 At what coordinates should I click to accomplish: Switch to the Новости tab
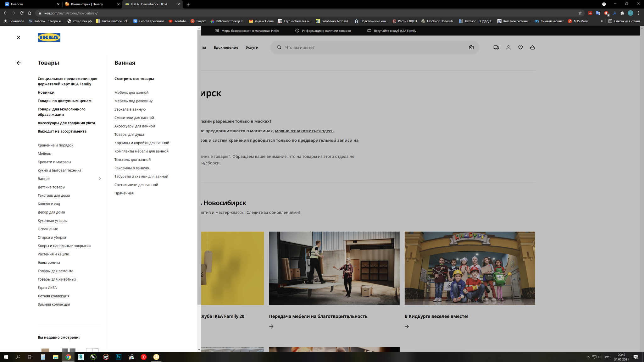(31, 4)
